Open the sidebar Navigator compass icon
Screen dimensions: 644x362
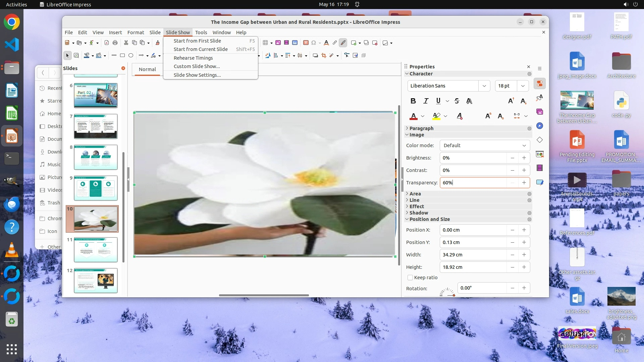pyautogui.click(x=540, y=126)
